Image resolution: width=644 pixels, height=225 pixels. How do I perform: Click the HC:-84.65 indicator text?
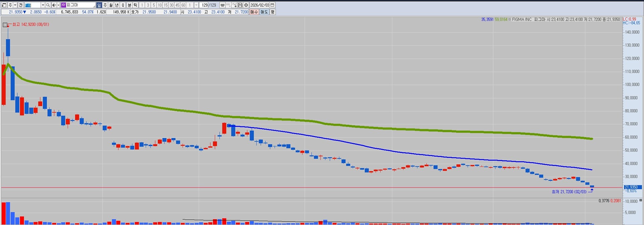631,23
